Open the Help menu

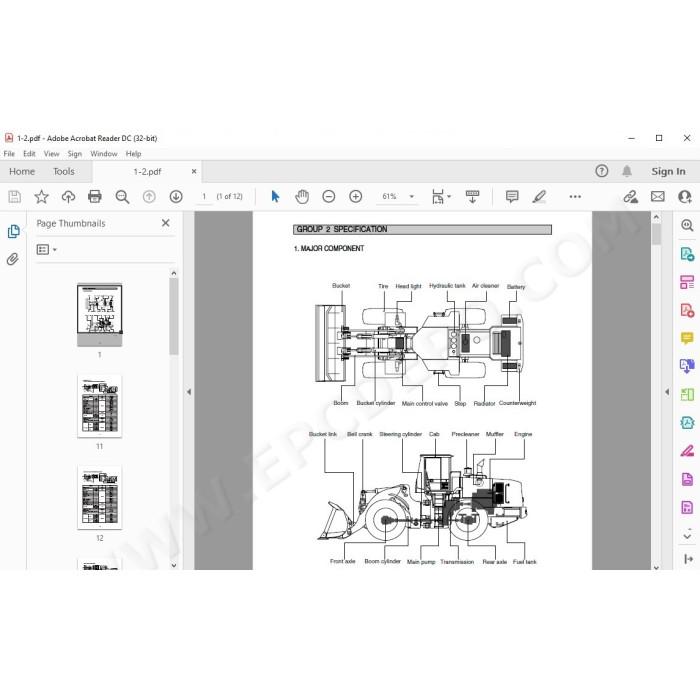(x=133, y=154)
